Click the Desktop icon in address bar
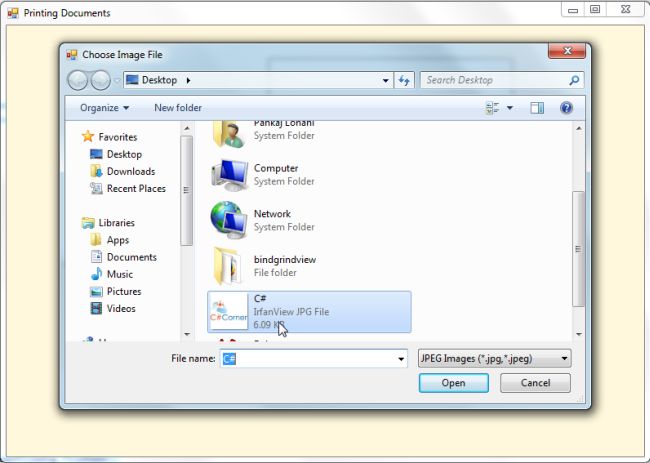Viewport: 650px width, 463px height. (x=132, y=80)
